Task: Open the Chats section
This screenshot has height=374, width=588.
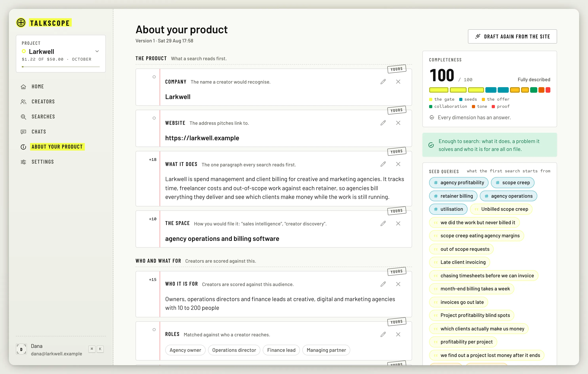Action: pos(39,132)
